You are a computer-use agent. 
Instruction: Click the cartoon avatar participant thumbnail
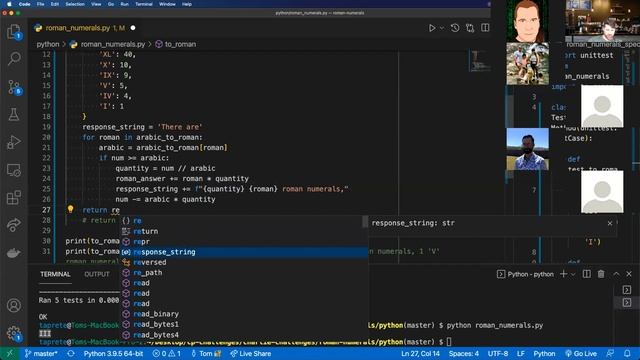[527, 21]
